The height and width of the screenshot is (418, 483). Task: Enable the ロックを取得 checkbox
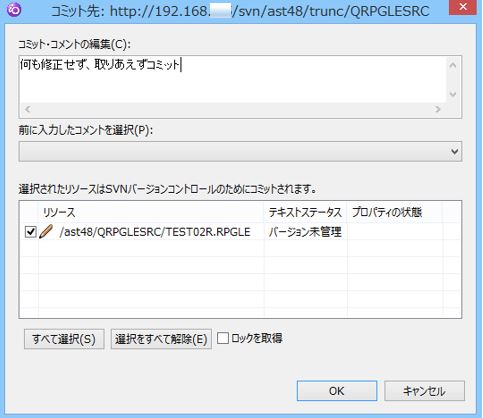coord(223,338)
